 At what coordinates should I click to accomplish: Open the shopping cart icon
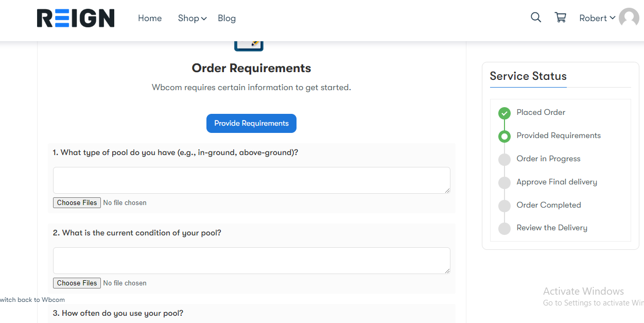pyautogui.click(x=560, y=18)
